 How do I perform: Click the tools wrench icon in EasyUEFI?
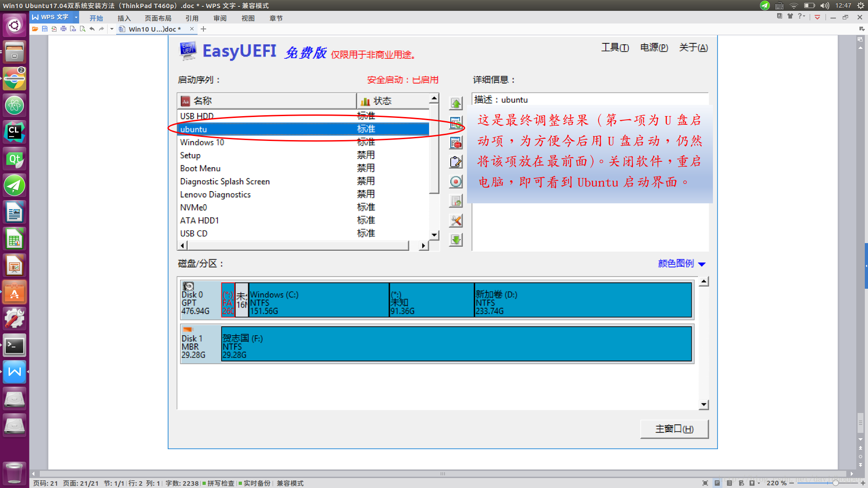[x=456, y=221]
